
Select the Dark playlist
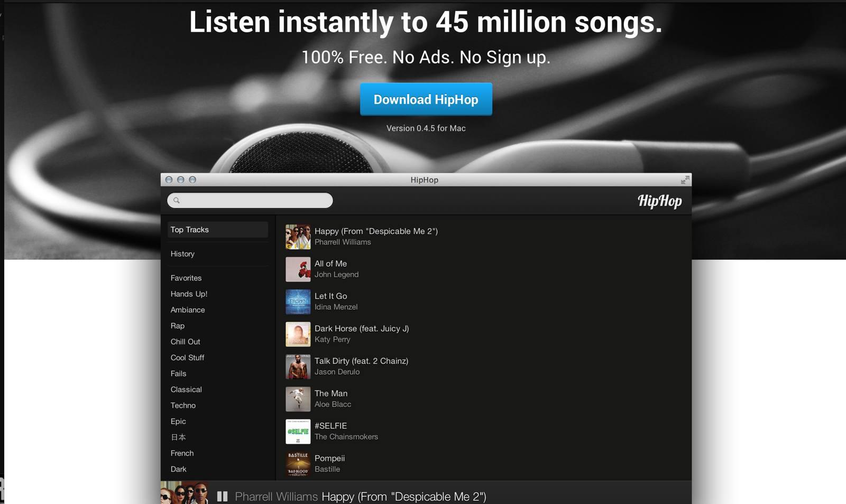coord(178,469)
